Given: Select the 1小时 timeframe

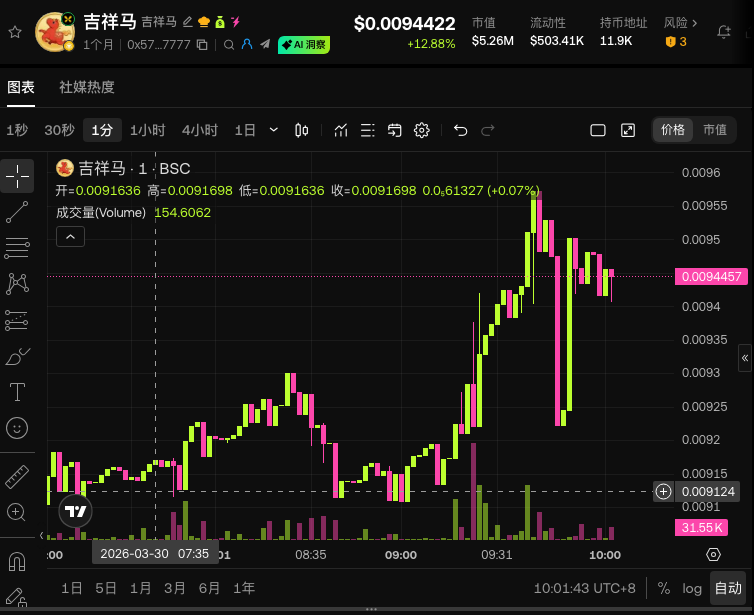Looking at the screenshot, I should pos(148,130).
